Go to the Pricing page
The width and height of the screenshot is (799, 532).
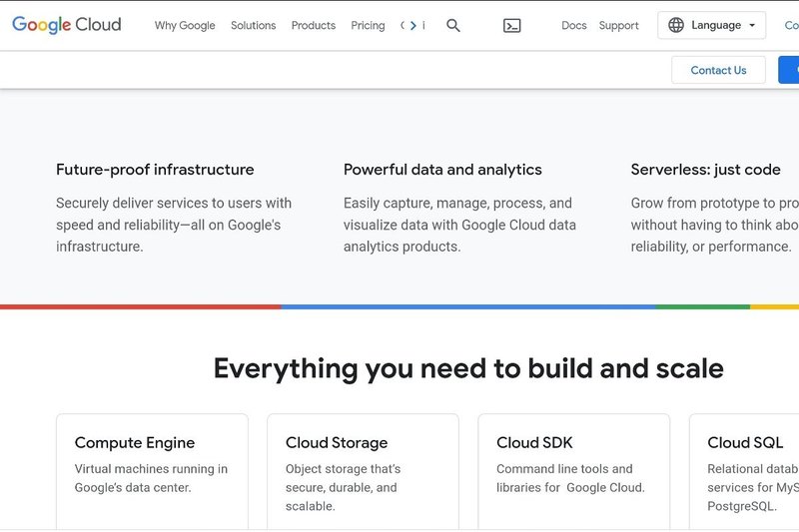click(x=368, y=26)
